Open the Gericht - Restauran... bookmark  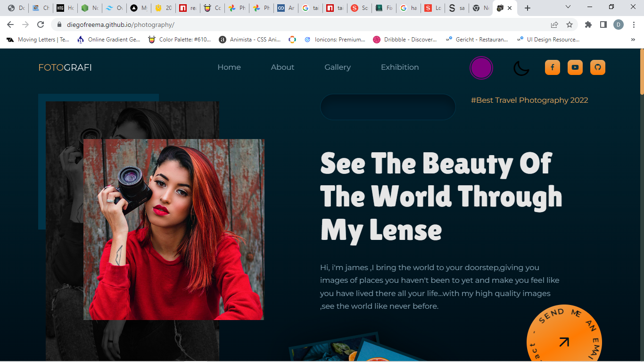coord(477,40)
